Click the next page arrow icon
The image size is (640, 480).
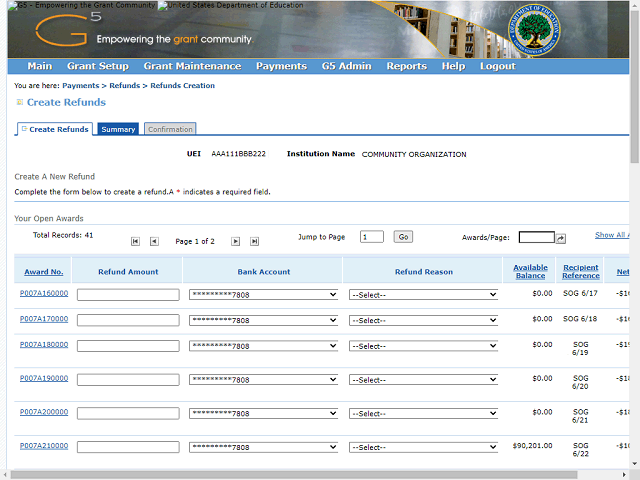point(236,241)
